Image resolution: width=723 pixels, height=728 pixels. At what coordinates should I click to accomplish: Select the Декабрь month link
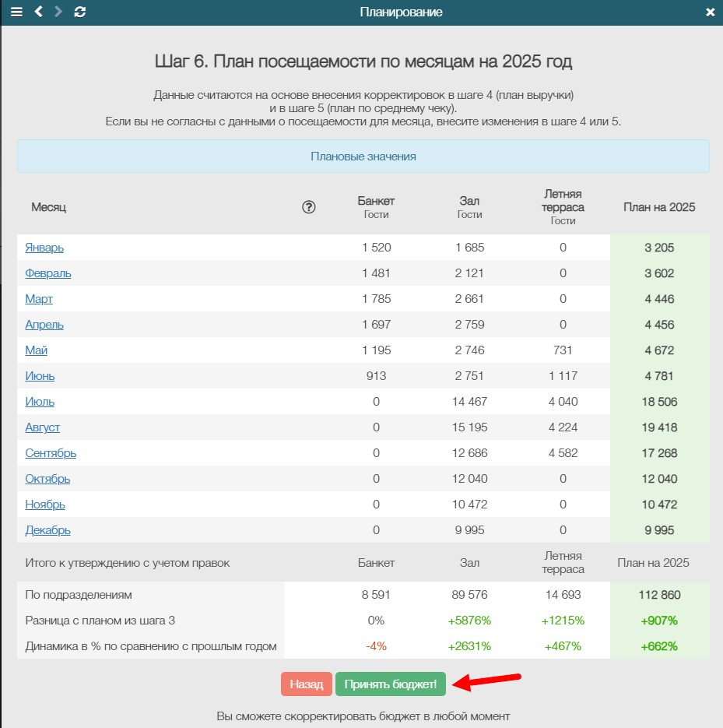[47, 530]
